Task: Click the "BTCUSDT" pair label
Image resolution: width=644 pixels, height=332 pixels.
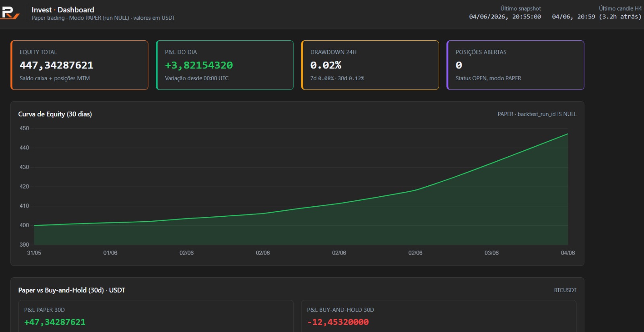Action: click(565, 290)
